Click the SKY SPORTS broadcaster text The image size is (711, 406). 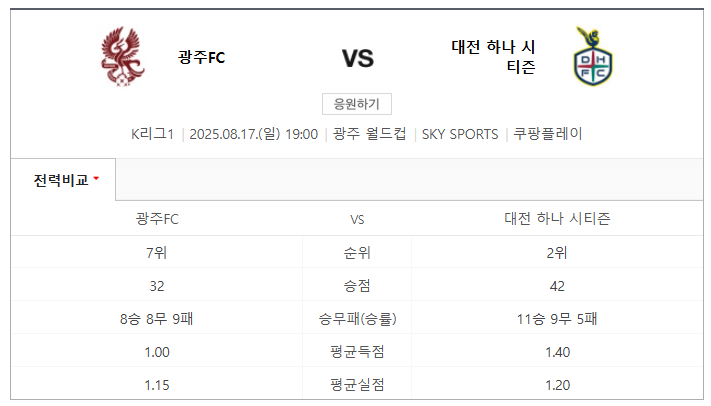coord(460,134)
